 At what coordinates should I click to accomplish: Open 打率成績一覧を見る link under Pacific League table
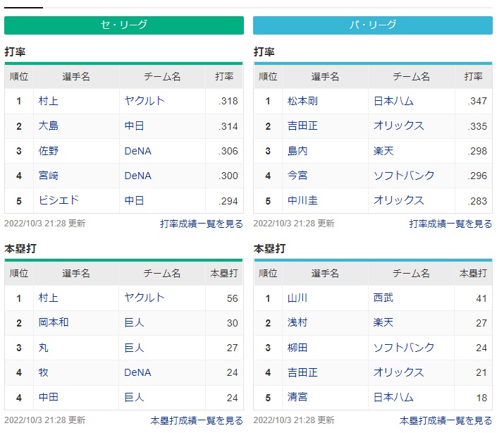coord(450,224)
